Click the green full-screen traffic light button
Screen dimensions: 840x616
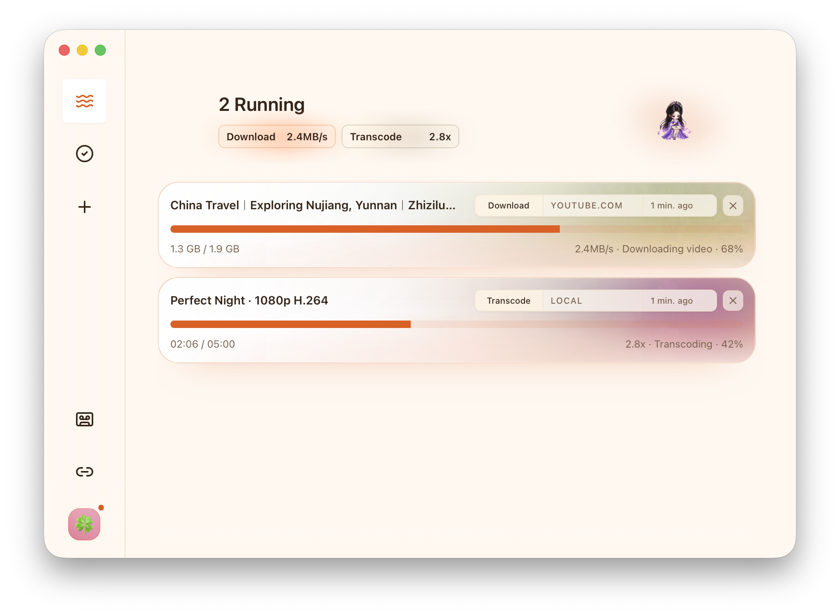pos(100,50)
